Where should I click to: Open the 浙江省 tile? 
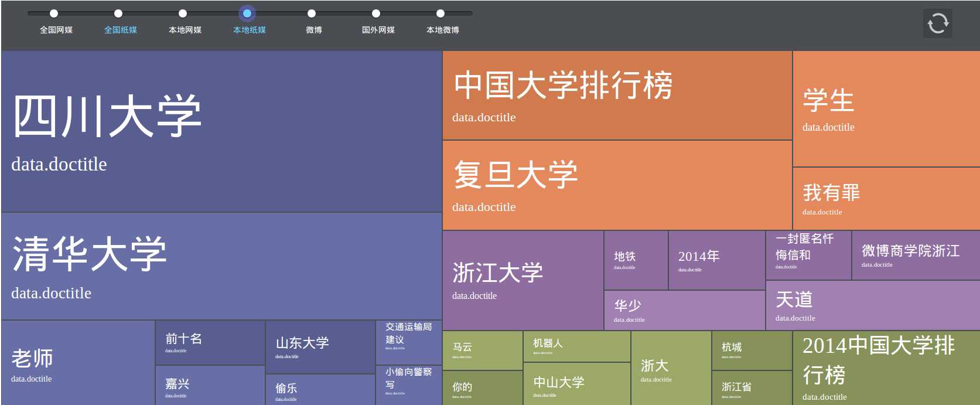pyautogui.click(x=752, y=388)
